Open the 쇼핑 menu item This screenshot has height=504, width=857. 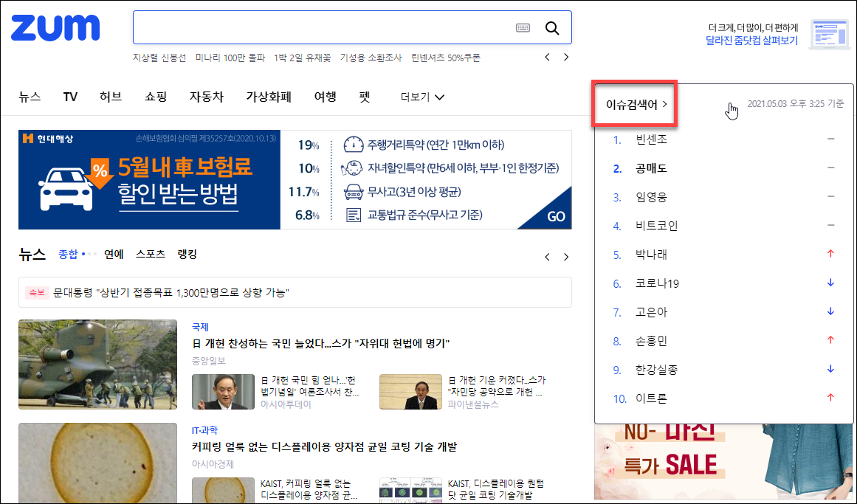click(156, 97)
